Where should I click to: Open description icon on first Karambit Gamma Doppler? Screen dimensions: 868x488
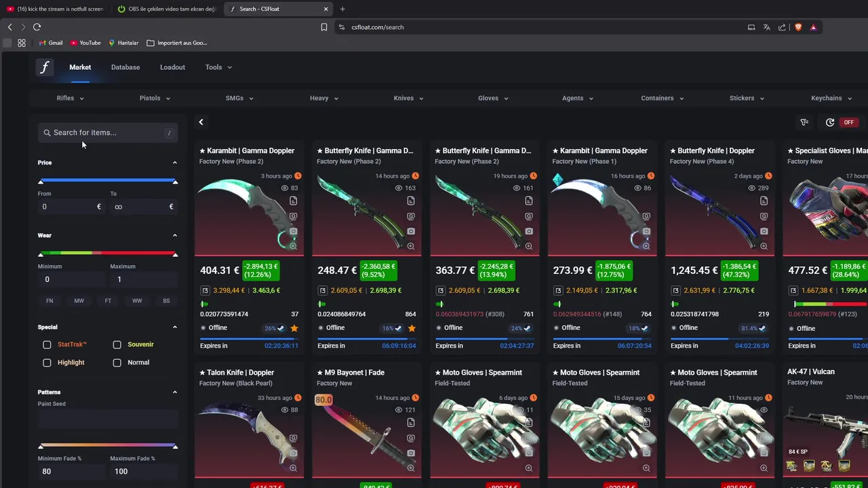[293, 201]
